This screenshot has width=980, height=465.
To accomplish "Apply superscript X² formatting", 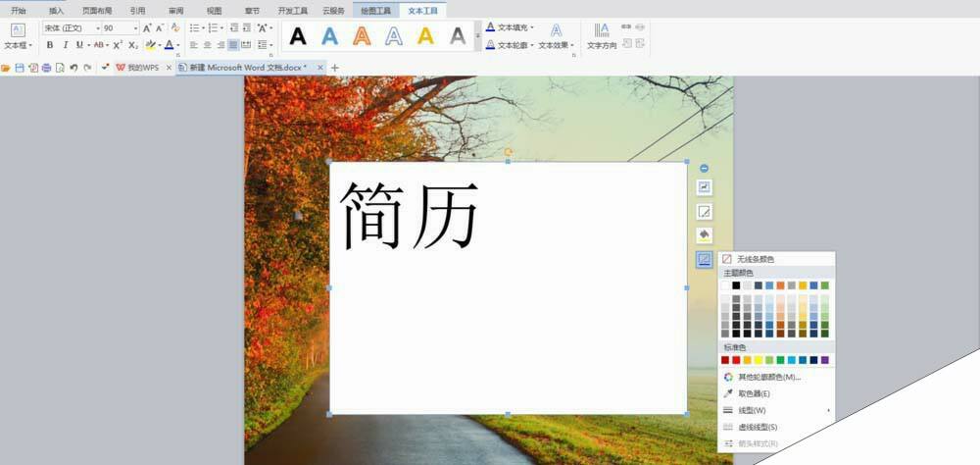I will pos(119,45).
